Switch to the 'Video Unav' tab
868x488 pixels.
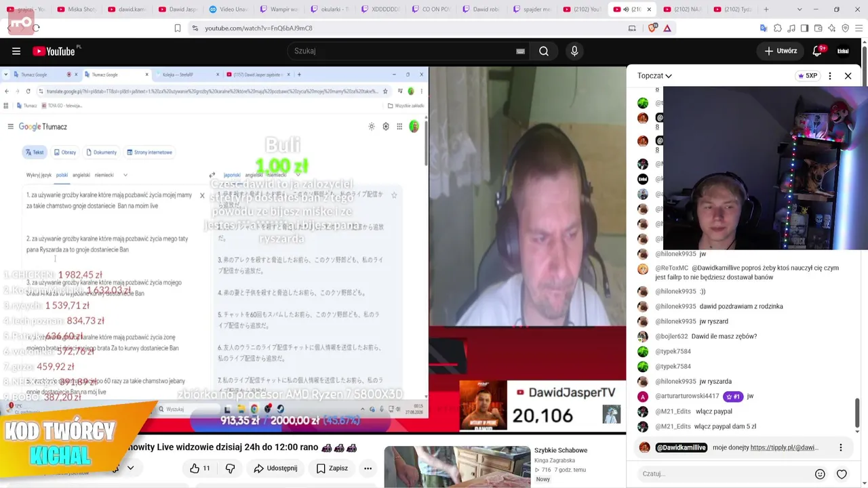228,9
